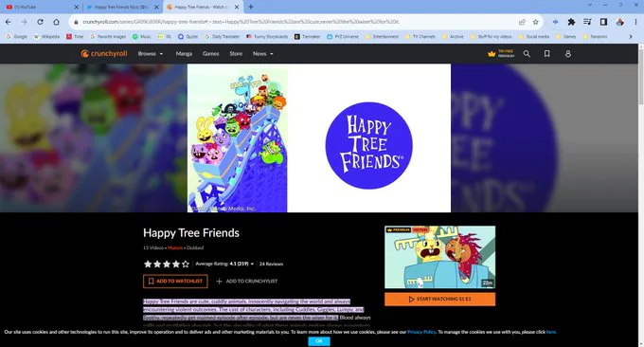644x347 pixels.
Task: Open the Manga menu item
Action: point(184,54)
